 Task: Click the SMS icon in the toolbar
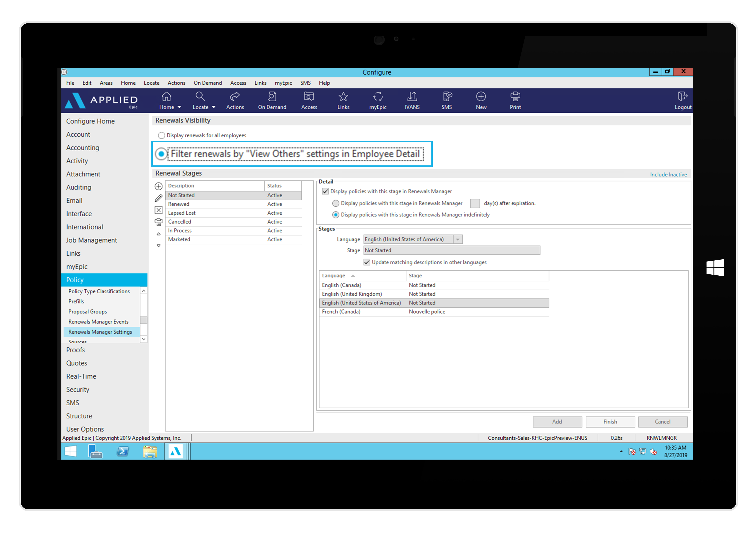(447, 100)
